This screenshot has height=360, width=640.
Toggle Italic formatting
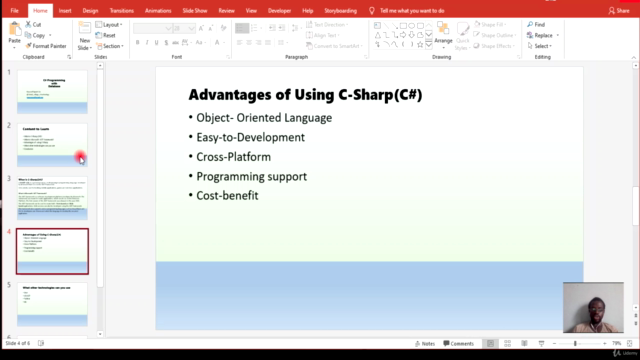click(147, 42)
